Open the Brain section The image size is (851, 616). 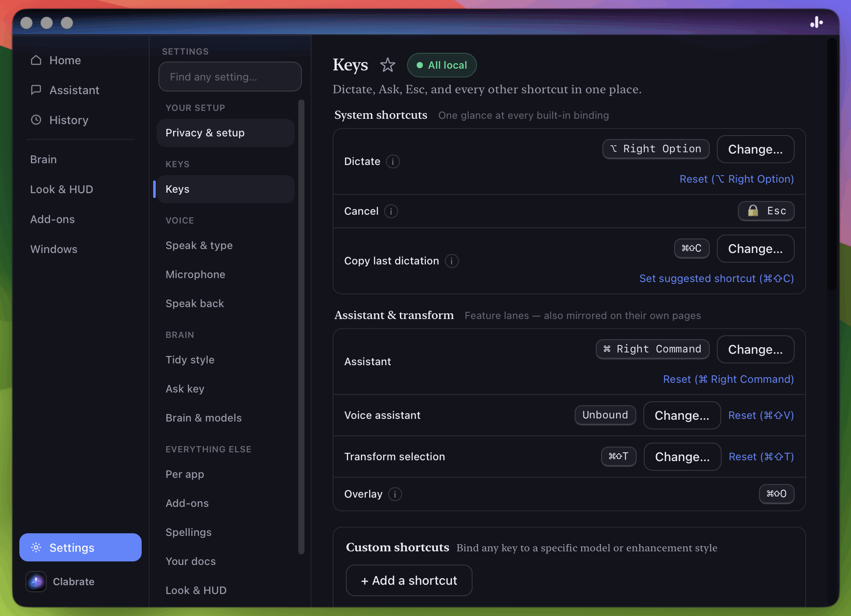pos(43,159)
